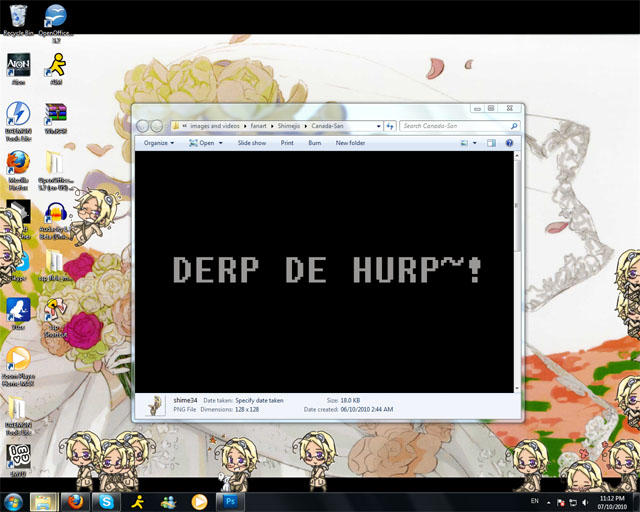This screenshot has width=640, height=512.
Task: Go back with the Explorer back arrow
Action: [142, 126]
